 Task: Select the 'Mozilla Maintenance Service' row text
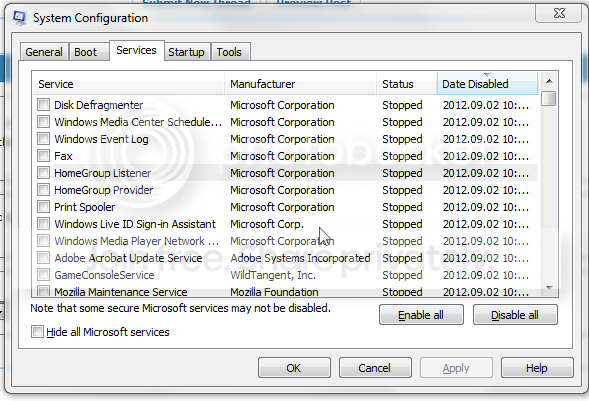coord(121,292)
